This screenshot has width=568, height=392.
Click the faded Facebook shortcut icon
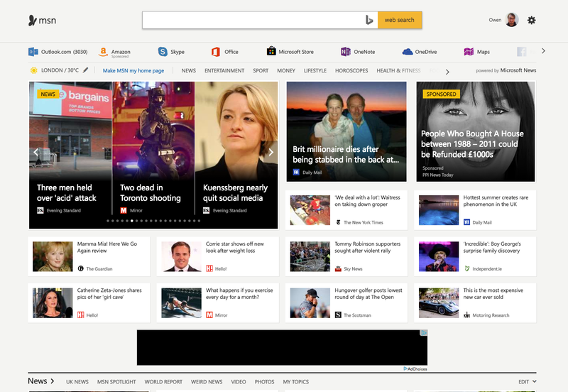tap(522, 52)
